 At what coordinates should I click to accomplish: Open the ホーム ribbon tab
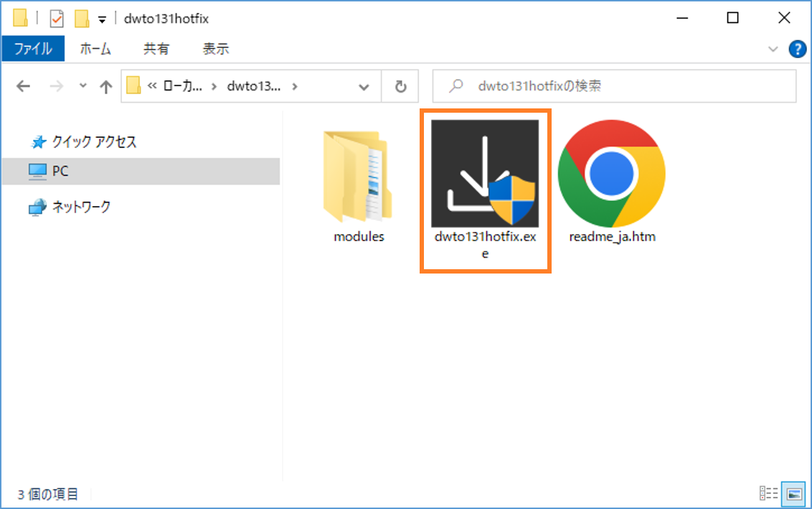(95, 49)
